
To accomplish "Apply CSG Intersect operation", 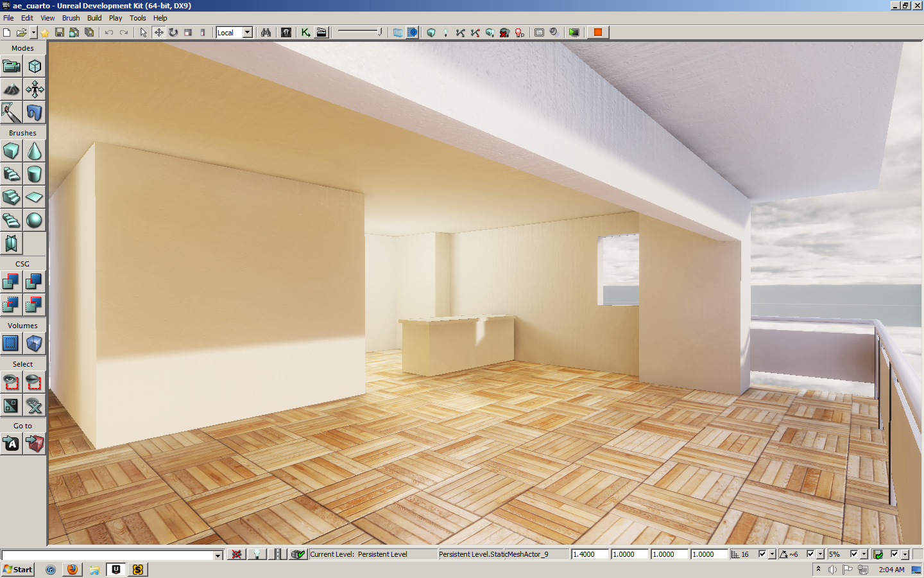I will [x=12, y=304].
